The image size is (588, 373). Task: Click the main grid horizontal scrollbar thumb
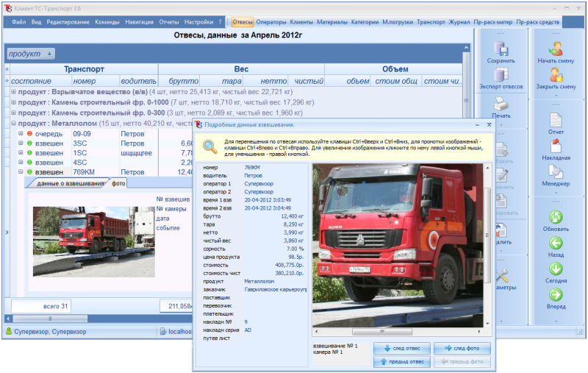(50, 319)
